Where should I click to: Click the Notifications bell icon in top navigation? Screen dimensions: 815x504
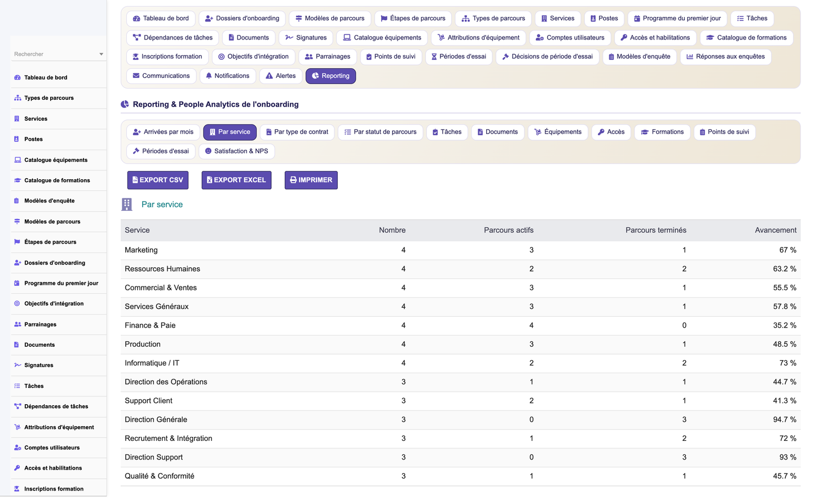click(x=209, y=76)
